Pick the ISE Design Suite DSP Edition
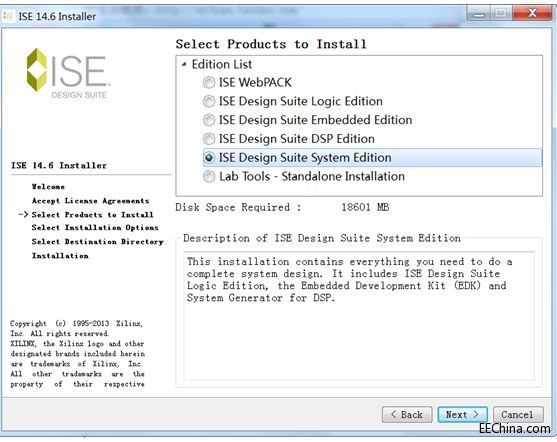Screen dimensions: 557x442 pos(209,139)
